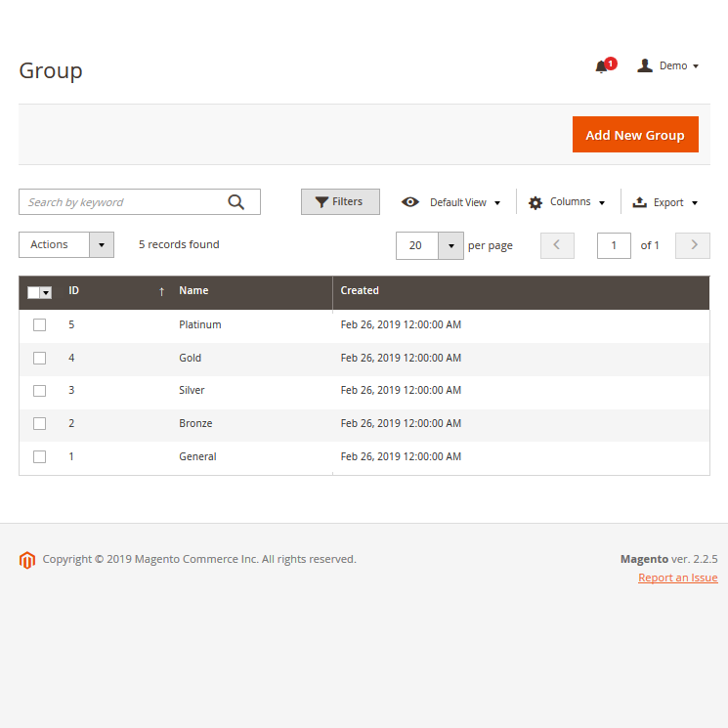728x728 pixels.
Task: Click the notifications bell icon
Action: coord(601,66)
